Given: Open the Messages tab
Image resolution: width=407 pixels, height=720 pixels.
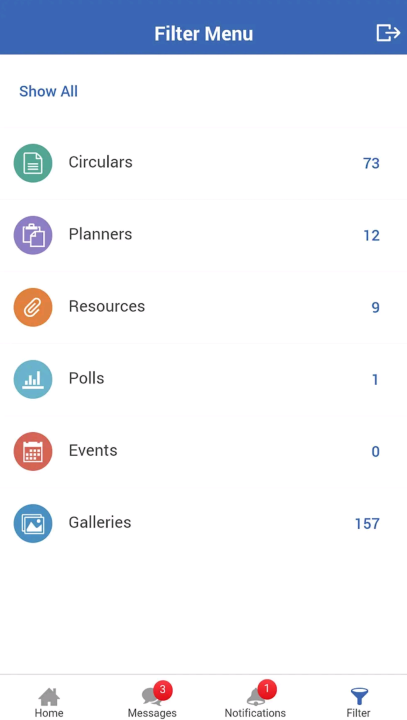Looking at the screenshot, I should click(x=152, y=703).
